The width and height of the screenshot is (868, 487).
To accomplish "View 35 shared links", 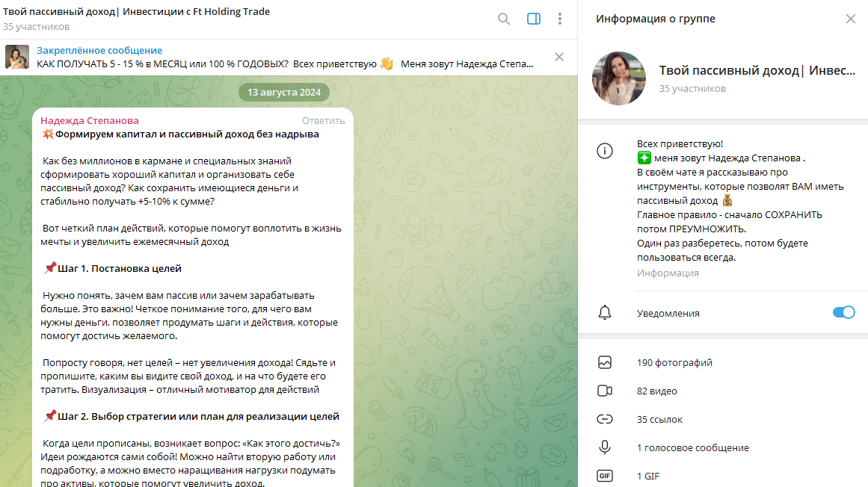I will click(659, 420).
